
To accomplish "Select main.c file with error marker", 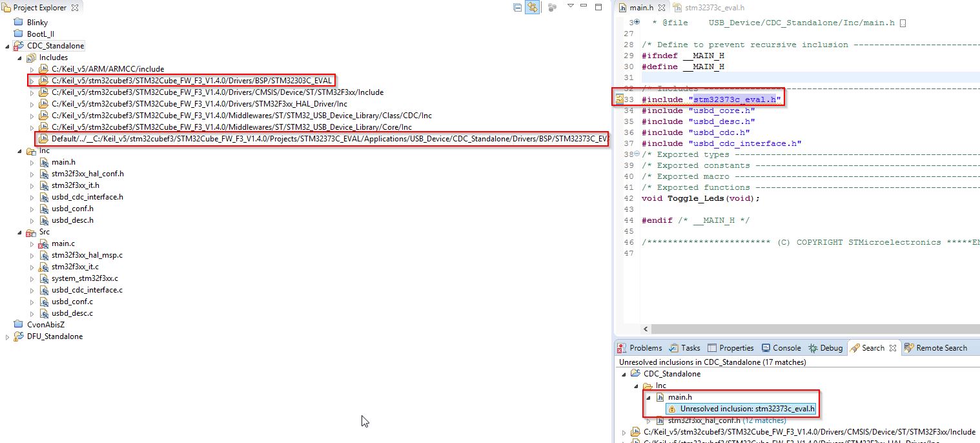I will tap(63, 243).
